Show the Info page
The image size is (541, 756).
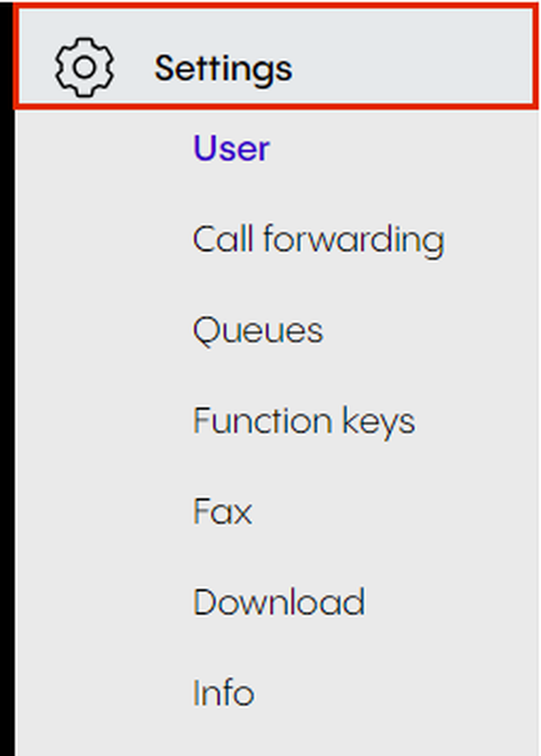(x=223, y=693)
